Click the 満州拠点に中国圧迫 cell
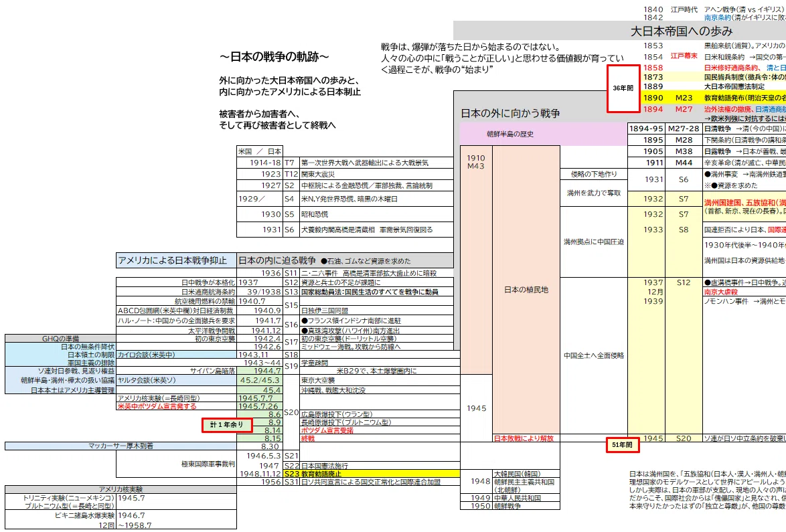 tap(594, 242)
